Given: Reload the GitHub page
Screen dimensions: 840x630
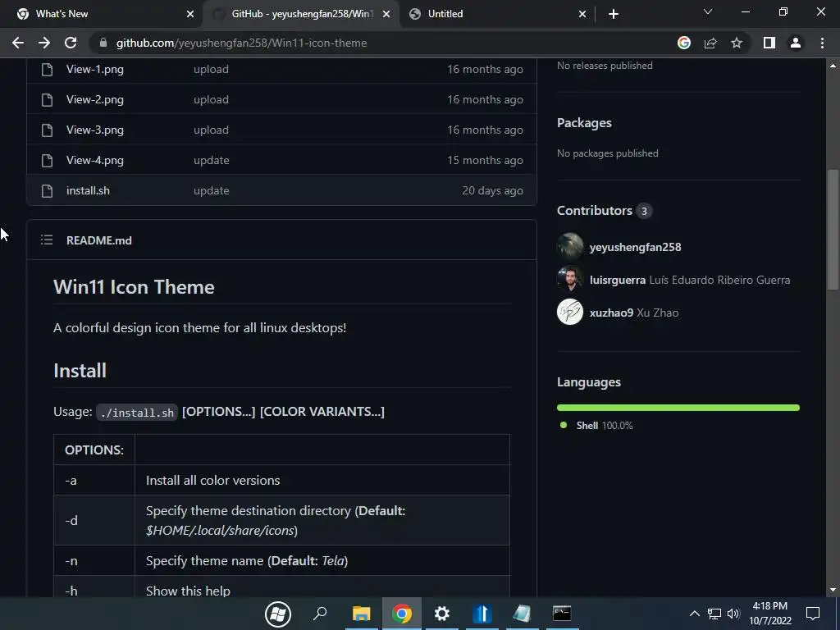Looking at the screenshot, I should coord(71,43).
